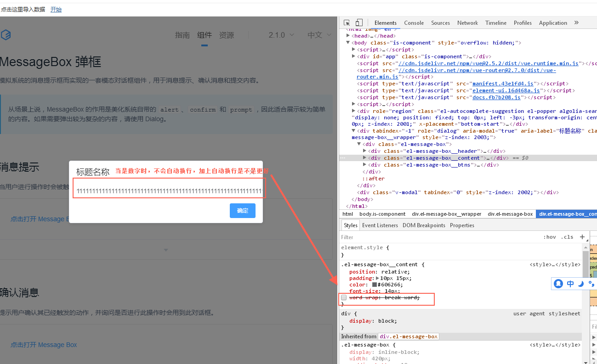
Task: Click the blue avatar icon in the IME toolbar
Action: click(558, 284)
